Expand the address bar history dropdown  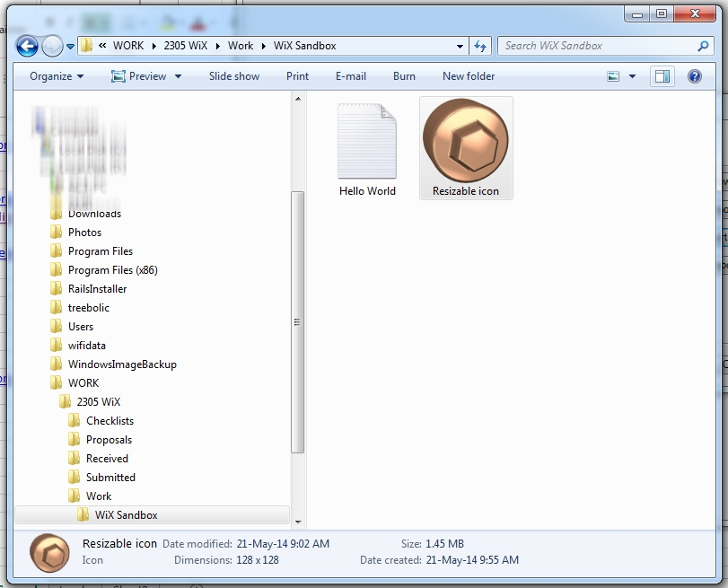click(460, 46)
